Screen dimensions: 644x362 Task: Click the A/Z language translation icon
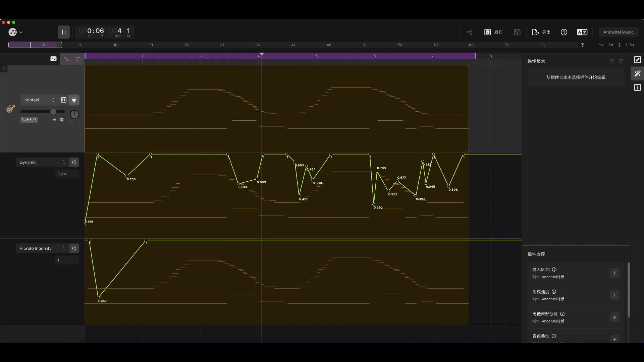coord(582,32)
